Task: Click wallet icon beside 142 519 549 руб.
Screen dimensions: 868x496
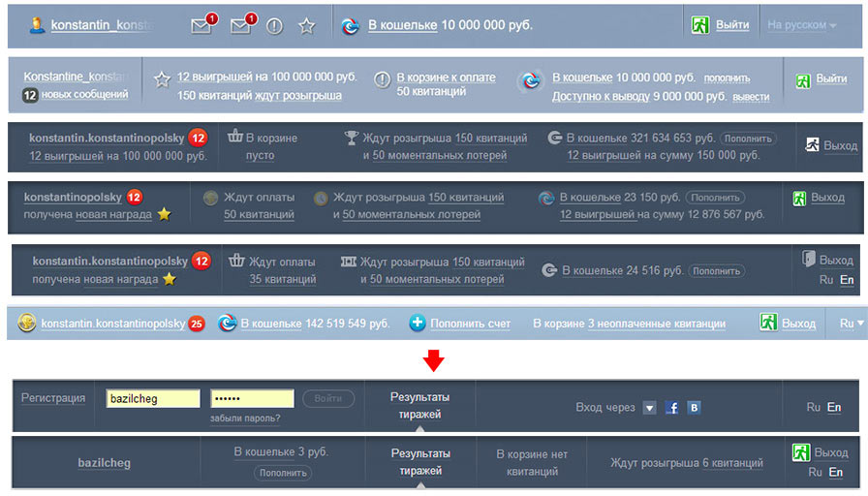Action: pos(227,323)
